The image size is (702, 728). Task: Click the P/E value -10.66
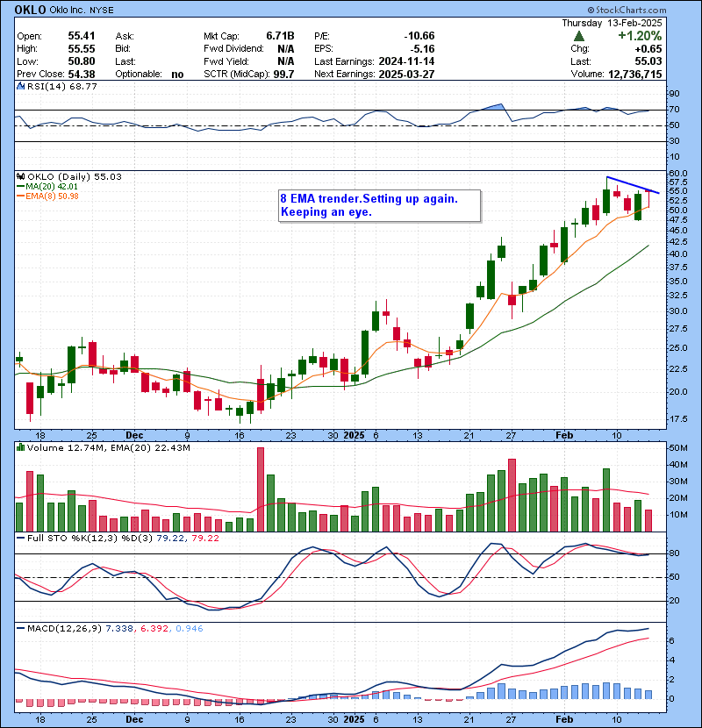[419, 36]
